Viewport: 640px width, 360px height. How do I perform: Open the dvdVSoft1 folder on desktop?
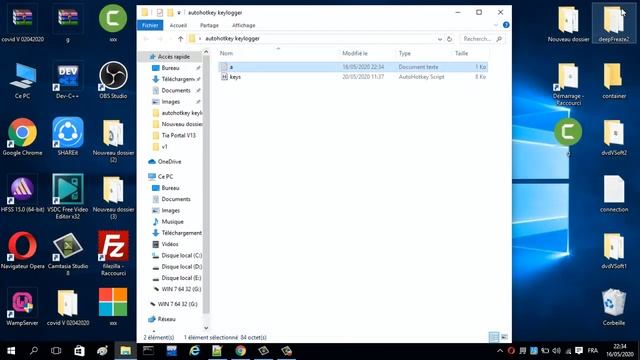pos(614,251)
